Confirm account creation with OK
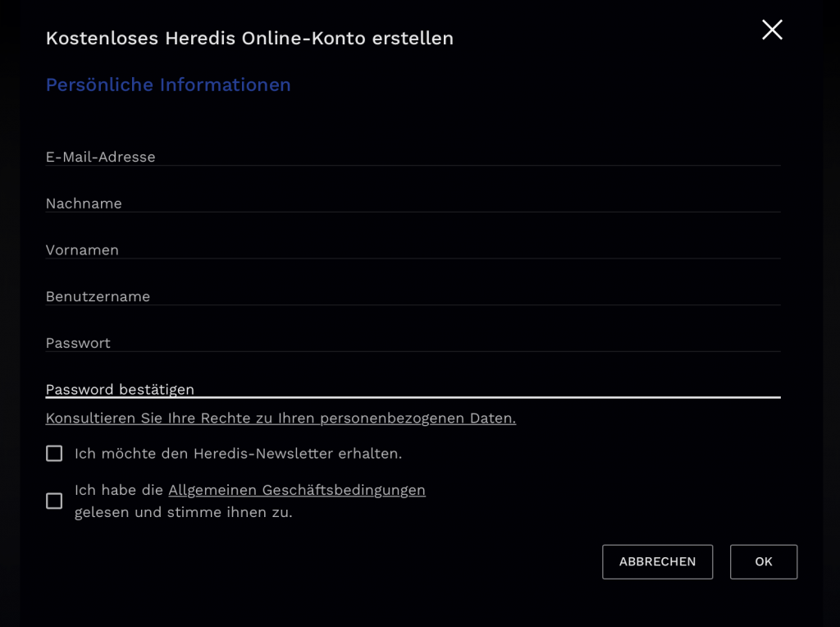The height and width of the screenshot is (627, 840). coord(763,561)
